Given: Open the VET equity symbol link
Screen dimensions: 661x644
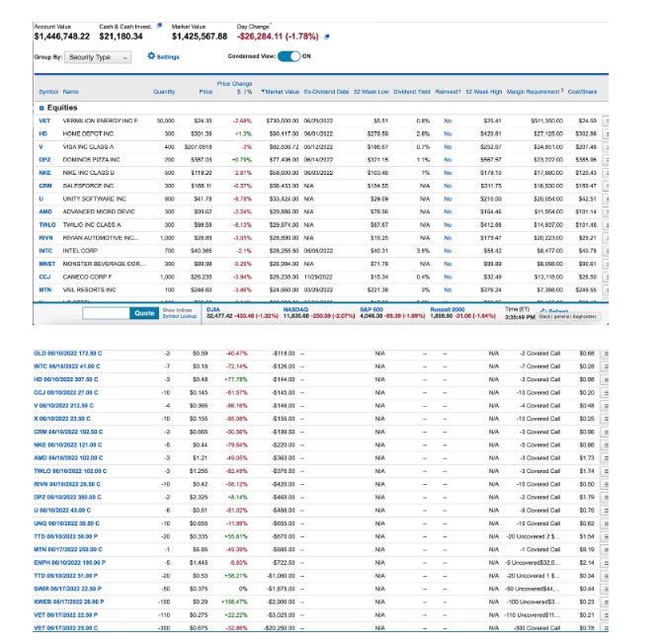Looking at the screenshot, I should pyautogui.click(x=44, y=121).
